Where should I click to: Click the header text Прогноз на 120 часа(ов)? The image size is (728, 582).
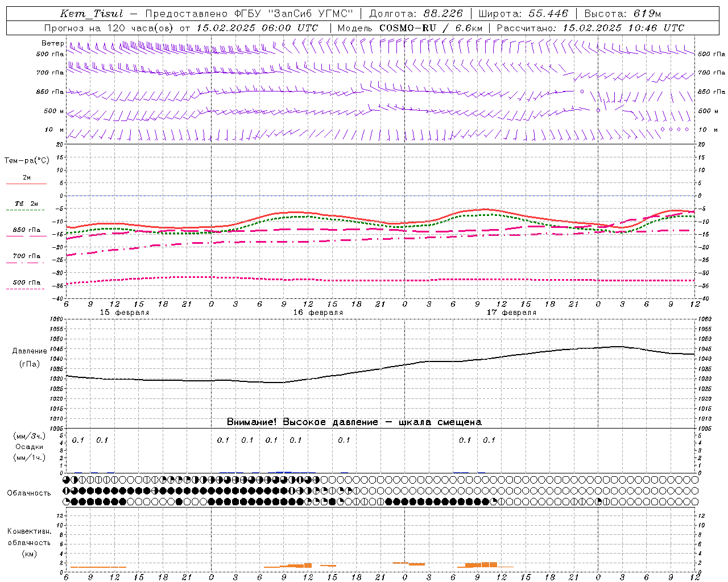(110, 28)
